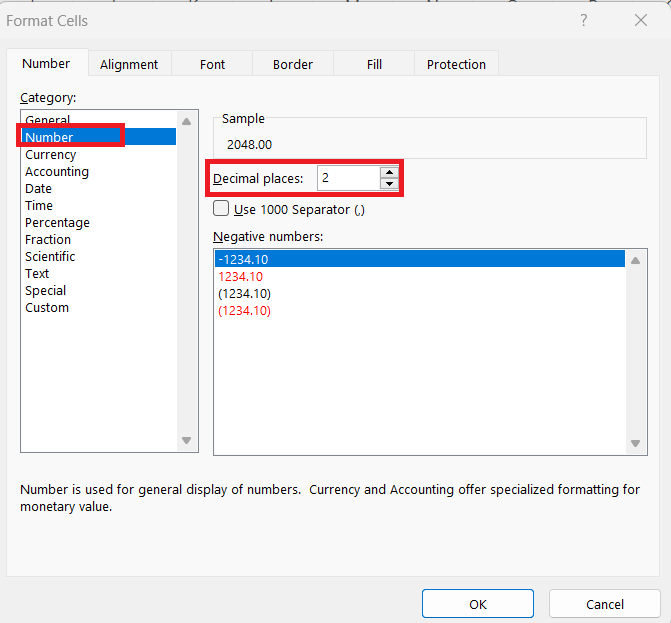Decrease decimal places with down arrow
The image size is (671, 623).
[x=389, y=184]
